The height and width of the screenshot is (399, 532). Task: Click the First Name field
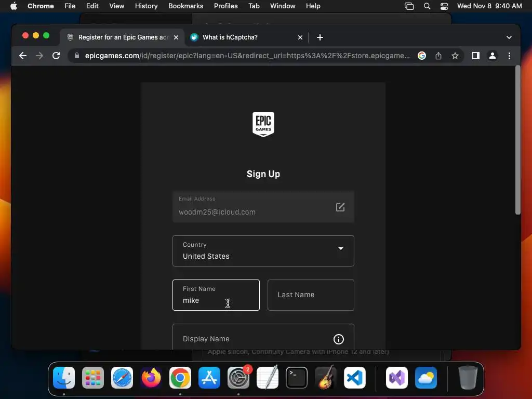(x=216, y=295)
